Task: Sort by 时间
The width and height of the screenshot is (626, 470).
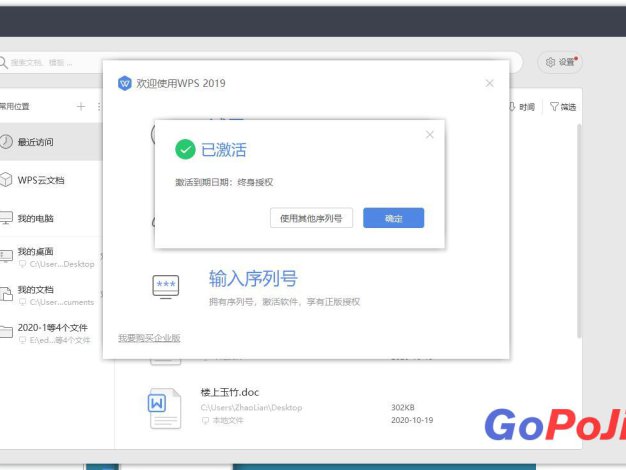Action: point(522,107)
